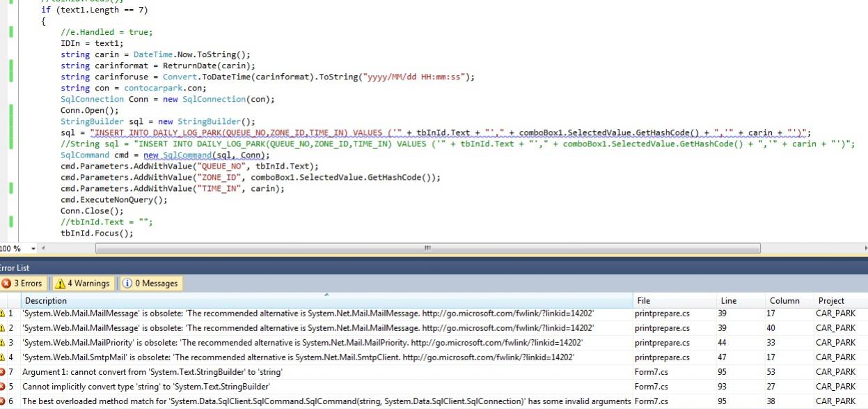Click the underlined new SqlCommand(sql, Conn) code
The height and width of the screenshot is (409, 868).
point(206,155)
